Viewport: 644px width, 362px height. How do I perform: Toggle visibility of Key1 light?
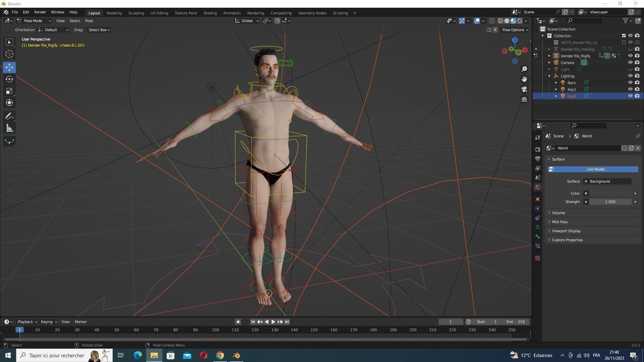[630, 89]
